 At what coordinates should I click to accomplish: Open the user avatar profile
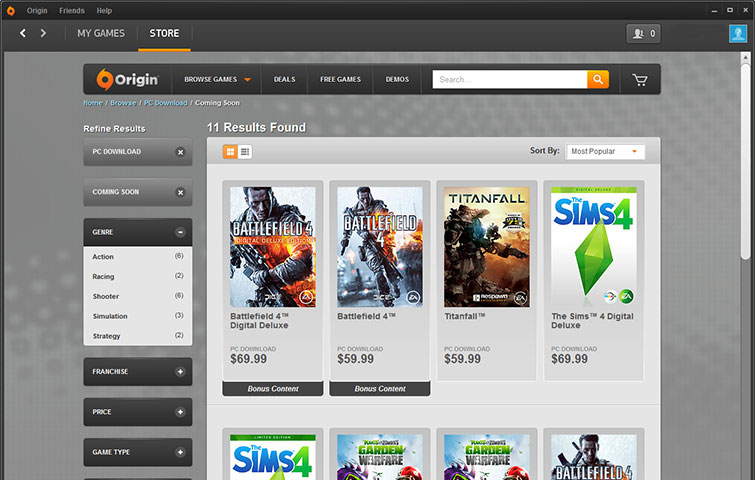point(738,34)
